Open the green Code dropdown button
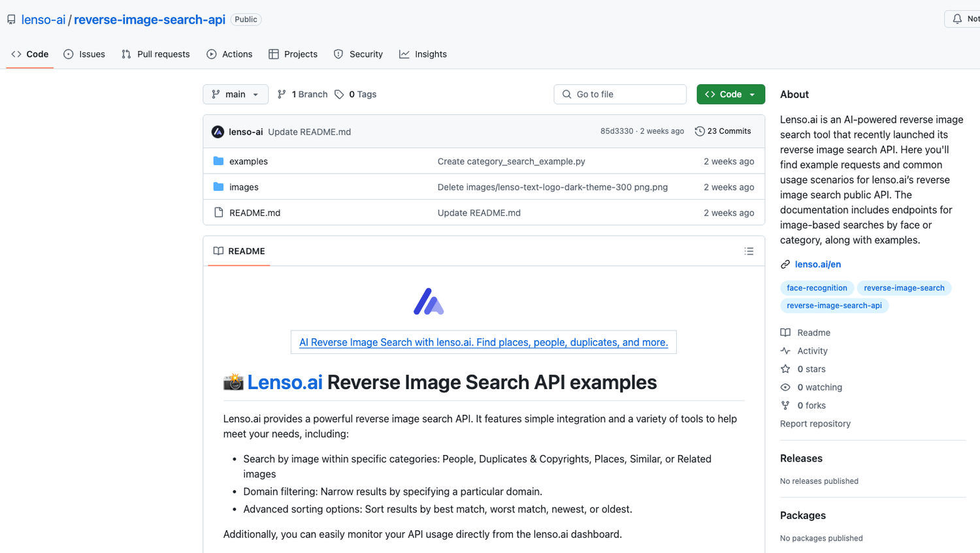The height and width of the screenshot is (553, 980). point(730,94)
